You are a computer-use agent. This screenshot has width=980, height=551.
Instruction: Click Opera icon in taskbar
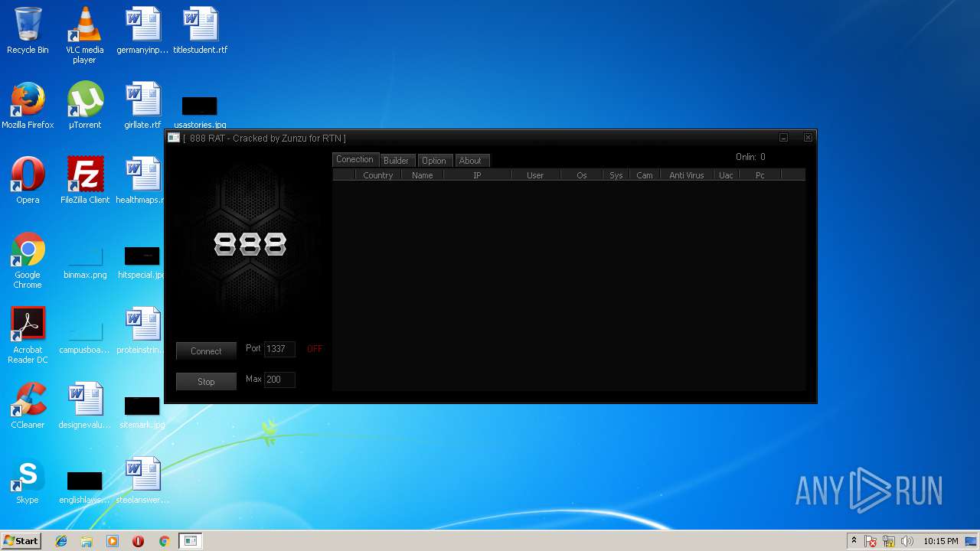click(x=138, y=541)
